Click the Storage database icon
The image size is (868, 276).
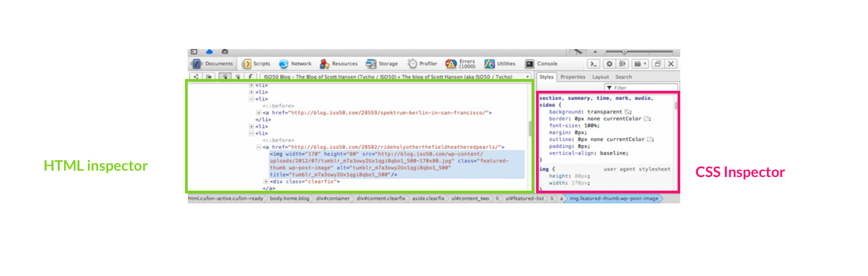click(x=371, y=64)
